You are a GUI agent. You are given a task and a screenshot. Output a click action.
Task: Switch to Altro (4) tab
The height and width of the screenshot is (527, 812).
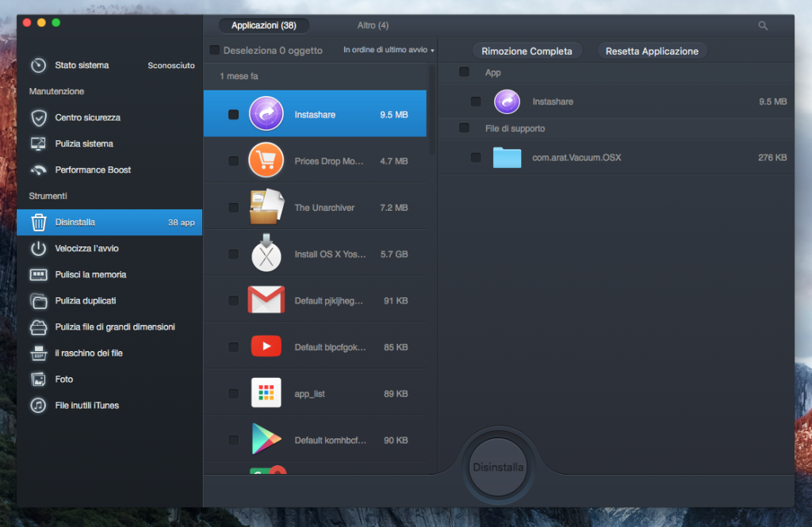pyautogui.click(x=373, y=25)
